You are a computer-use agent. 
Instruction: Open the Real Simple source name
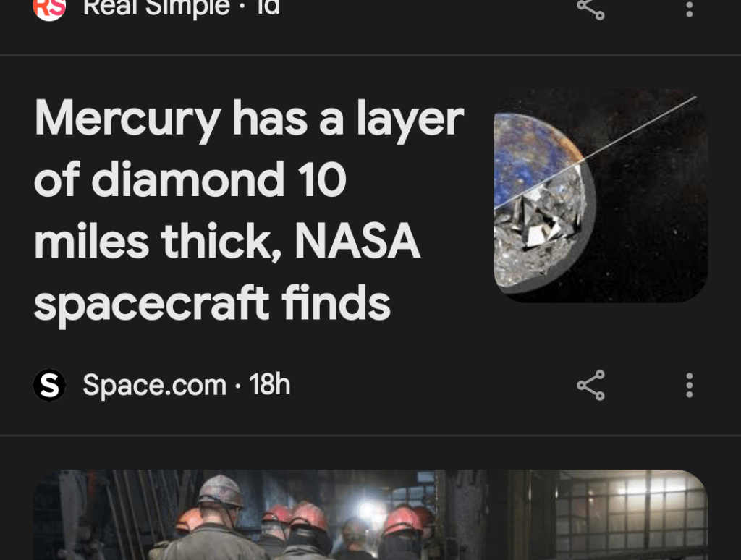point(156,8)
